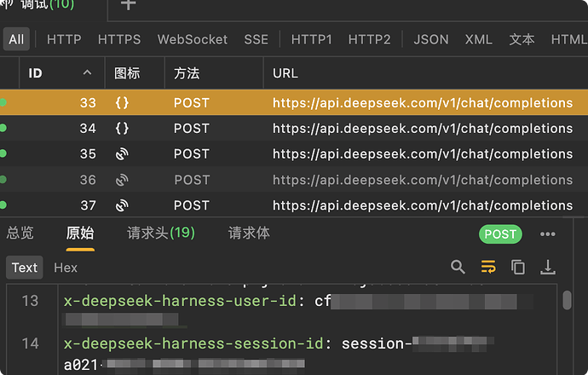Filter by HTTPS protocol

[x=119, y=39]
